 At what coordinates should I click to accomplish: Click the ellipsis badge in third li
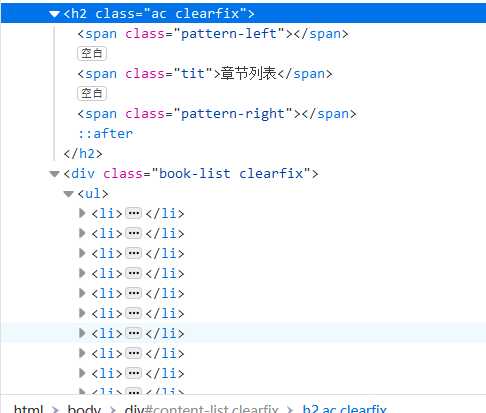[x=134, y=253]
